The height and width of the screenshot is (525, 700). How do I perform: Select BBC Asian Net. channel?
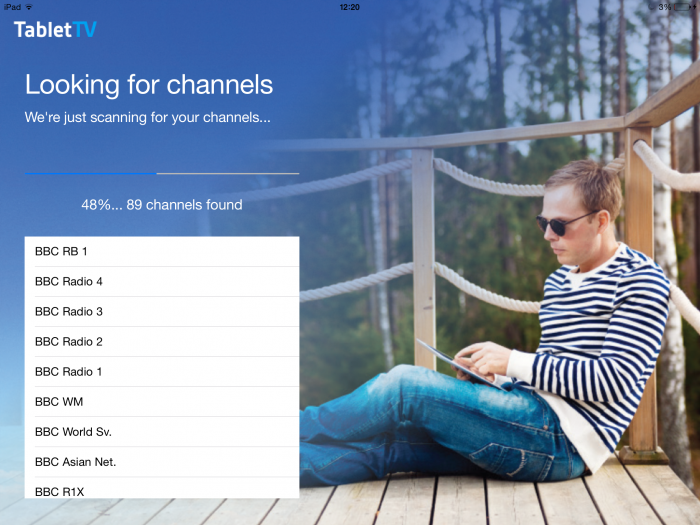coord(162,462)
